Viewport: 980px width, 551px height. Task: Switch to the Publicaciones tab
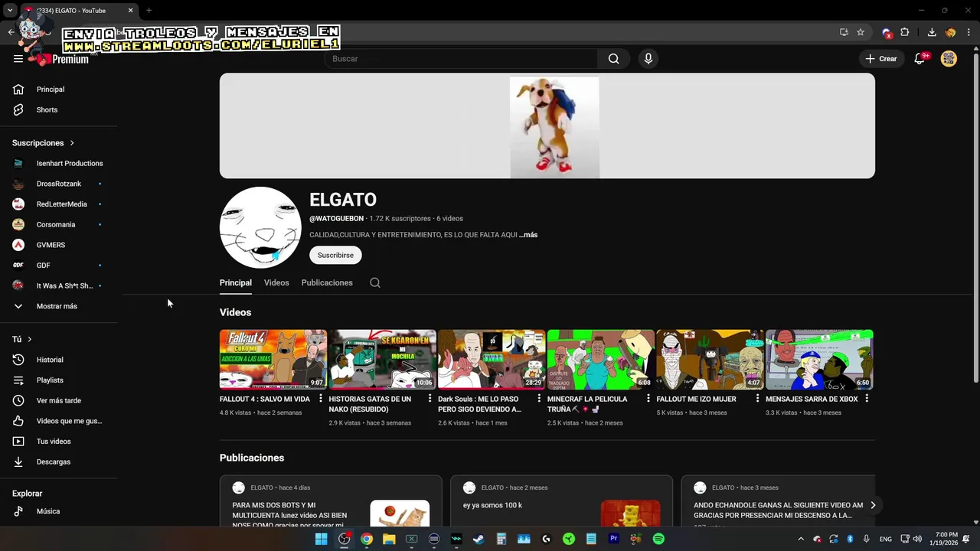[327, 282]
